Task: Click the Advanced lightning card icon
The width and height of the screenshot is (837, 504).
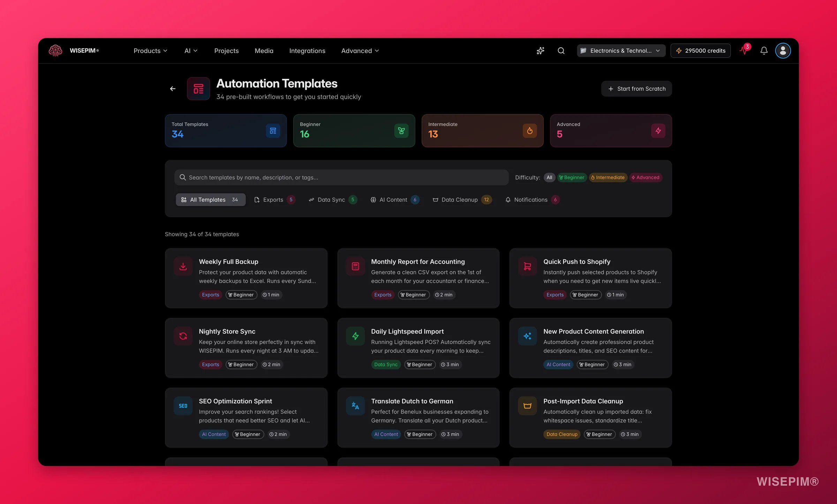Action: [x=658, y=131]
